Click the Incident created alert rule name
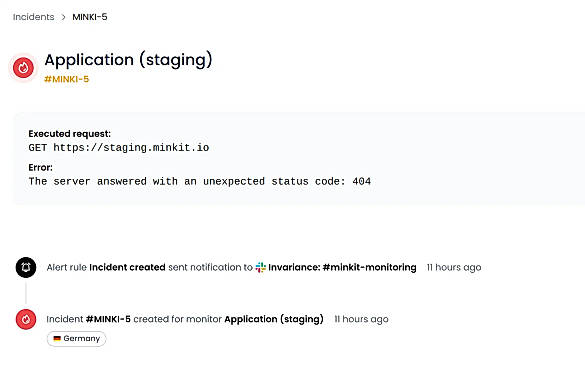 click(127, 267)
